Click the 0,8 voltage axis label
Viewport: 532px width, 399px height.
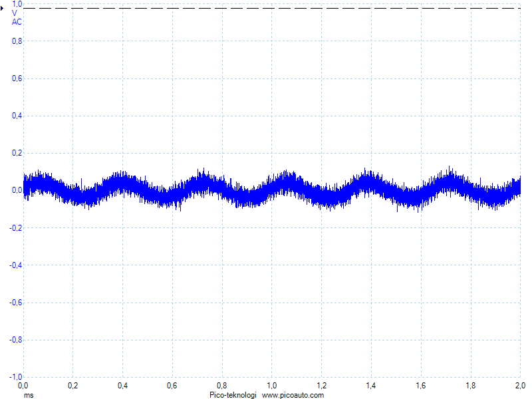point(17,41)
